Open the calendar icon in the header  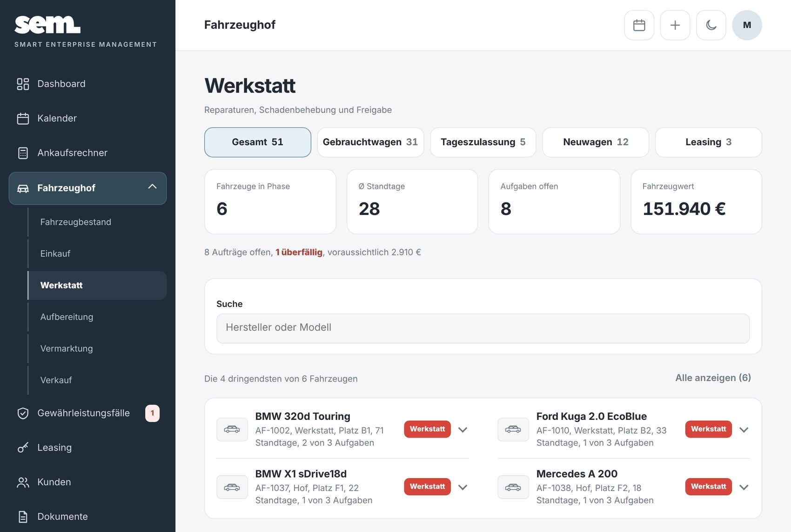pos(639,25)
